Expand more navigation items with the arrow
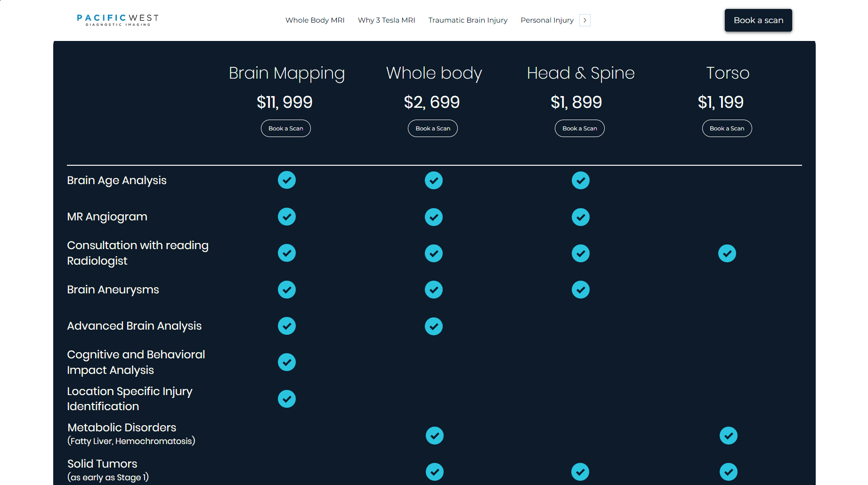 pos(585,20)
